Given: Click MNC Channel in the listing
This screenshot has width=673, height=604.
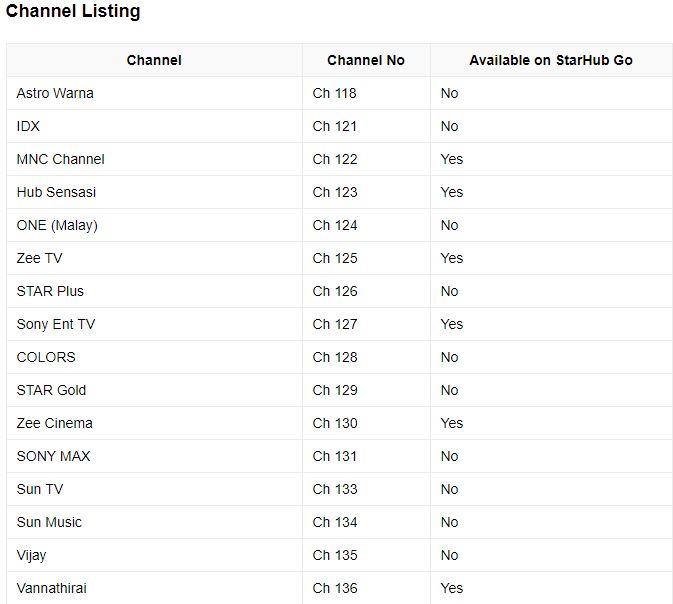Looking at the screenshot, I should pos(60,159).
